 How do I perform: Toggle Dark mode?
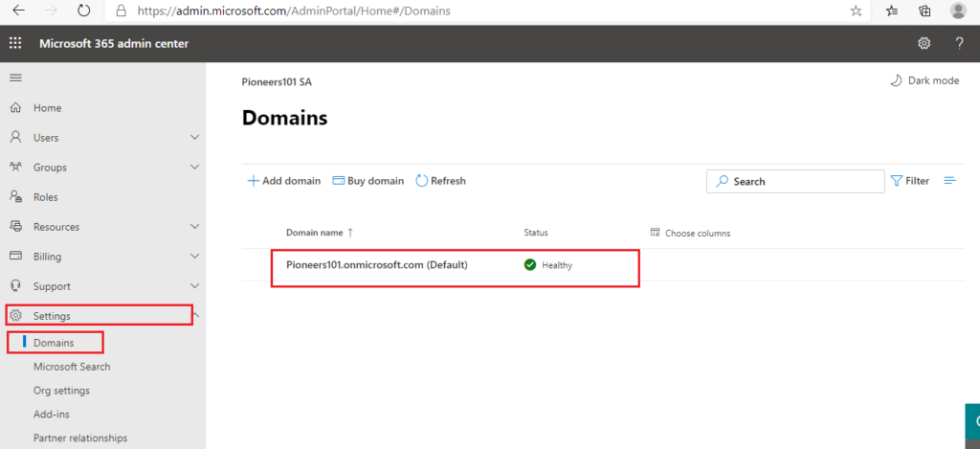[x=924, y=80]
